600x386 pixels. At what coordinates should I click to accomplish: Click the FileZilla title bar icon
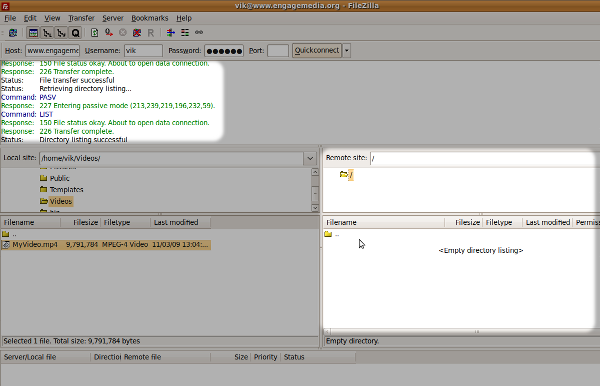(5, 6)
